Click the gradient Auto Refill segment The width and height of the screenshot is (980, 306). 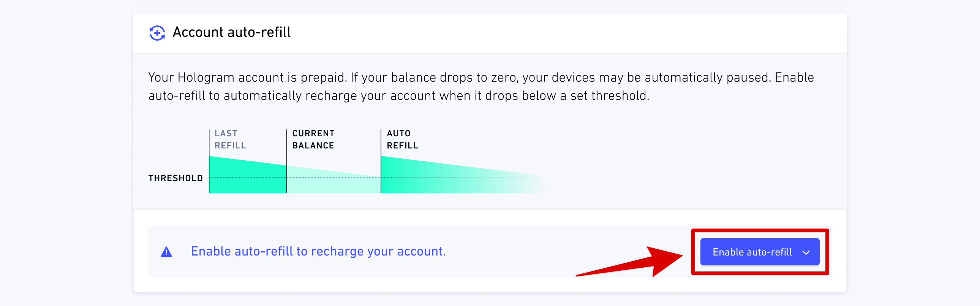pos(457,179)
